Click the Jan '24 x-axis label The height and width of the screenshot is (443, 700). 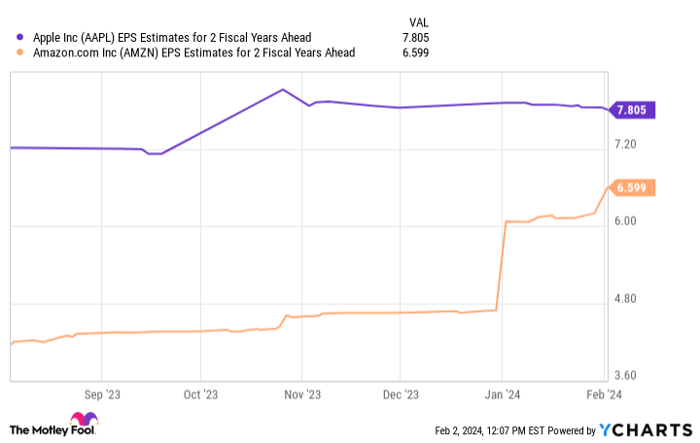click(x=504, y=394)
